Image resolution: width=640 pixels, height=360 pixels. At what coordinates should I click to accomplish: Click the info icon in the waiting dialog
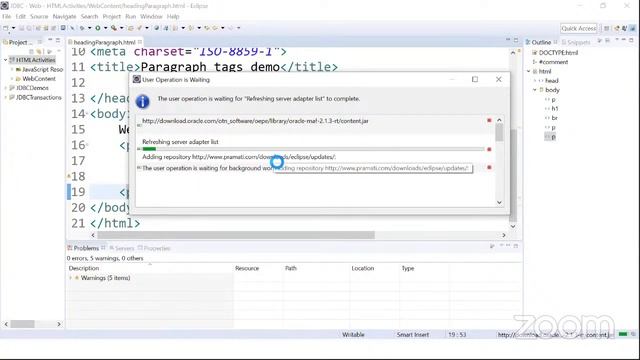pyautogui.click(x=142, y=101)
